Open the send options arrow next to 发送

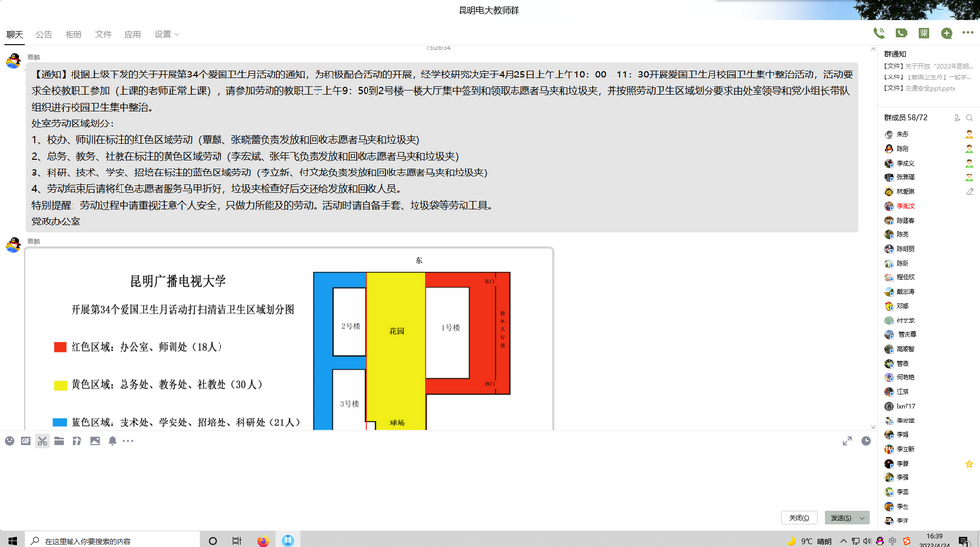coord(863,518)
